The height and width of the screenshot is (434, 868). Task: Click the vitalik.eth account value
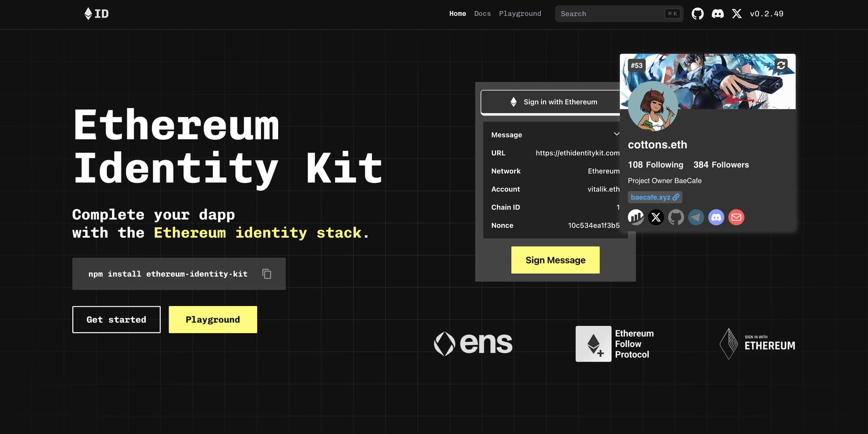pyautogui.click(x=604, y=189)
